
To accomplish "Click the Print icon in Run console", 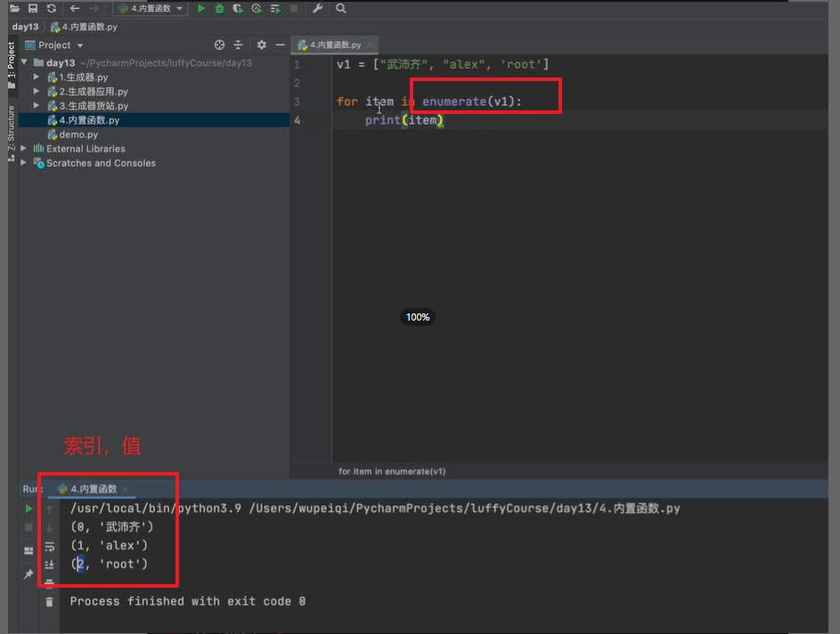I will tap(49, 583).
